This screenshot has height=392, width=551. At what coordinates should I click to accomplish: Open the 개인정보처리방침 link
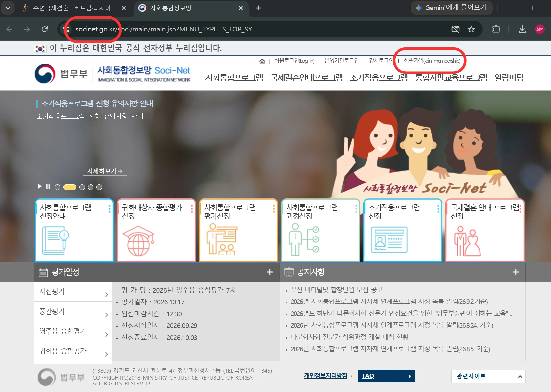328,376
